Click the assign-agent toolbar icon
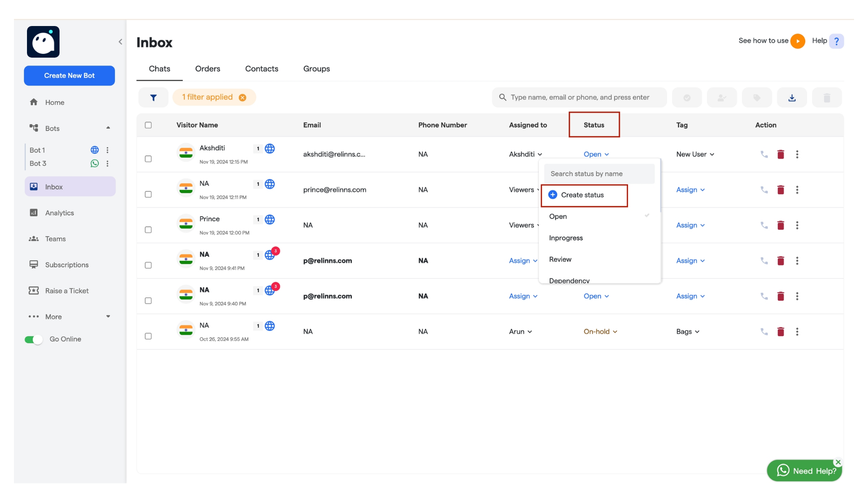The height and width of the screenshot is (502, 868). pos(722,98)
